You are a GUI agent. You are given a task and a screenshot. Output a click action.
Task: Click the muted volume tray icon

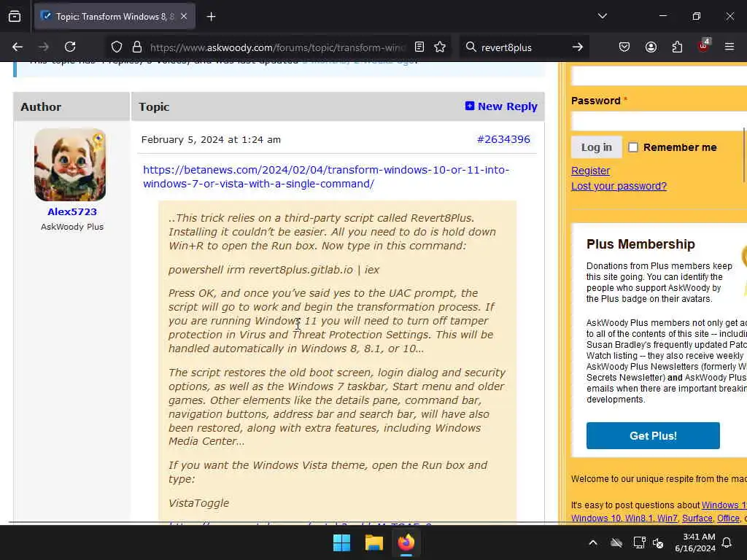click(658, 542)
